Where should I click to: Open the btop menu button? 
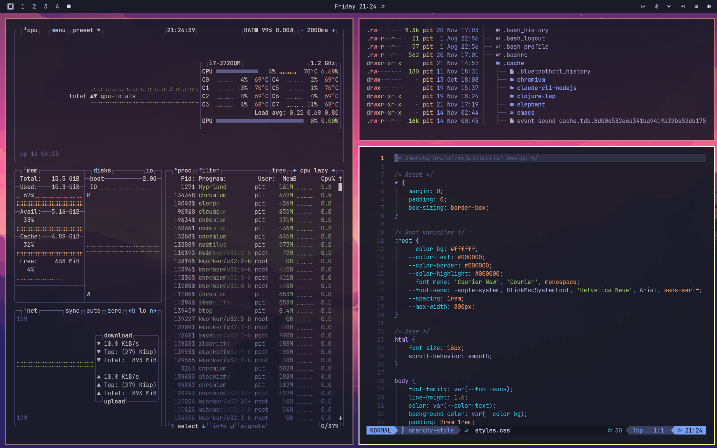click(59, 30)
